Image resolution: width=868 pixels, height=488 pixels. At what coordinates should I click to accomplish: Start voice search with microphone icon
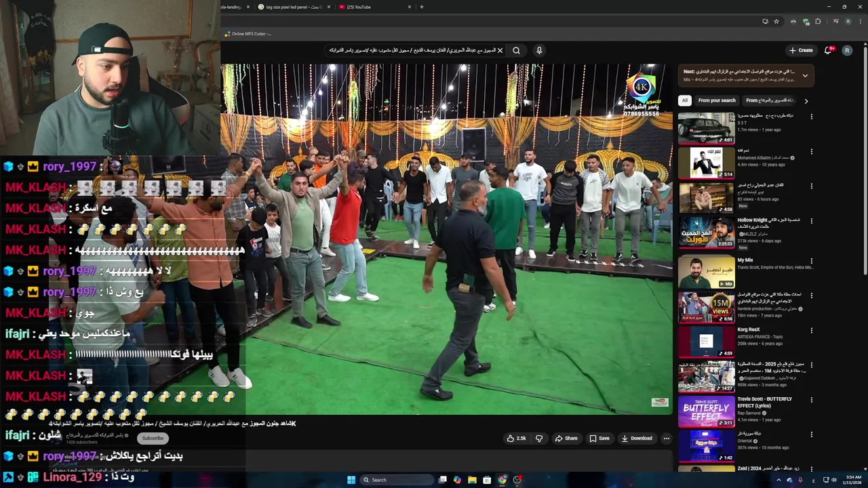539,50
